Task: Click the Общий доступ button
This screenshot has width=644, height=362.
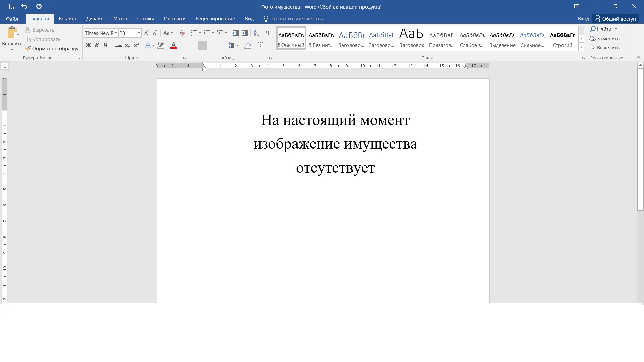Action: (615, 19)
